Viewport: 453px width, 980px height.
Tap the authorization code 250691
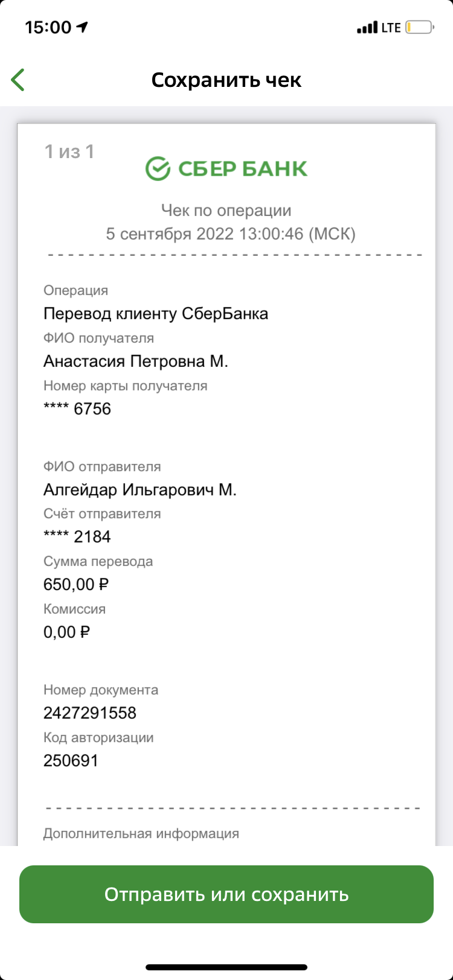[x=71, y=760]
